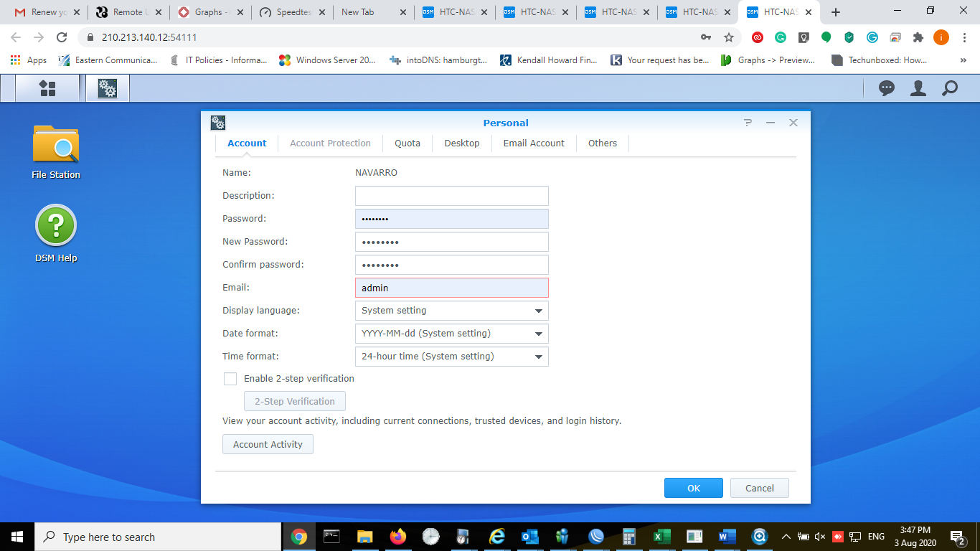Open the Chrome profile avatar
The image size is (980, 551).
pyautogui.click(x=941, y=37)
